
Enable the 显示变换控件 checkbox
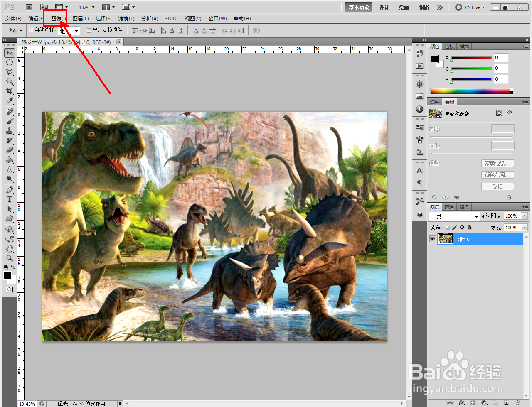point(89,30)
